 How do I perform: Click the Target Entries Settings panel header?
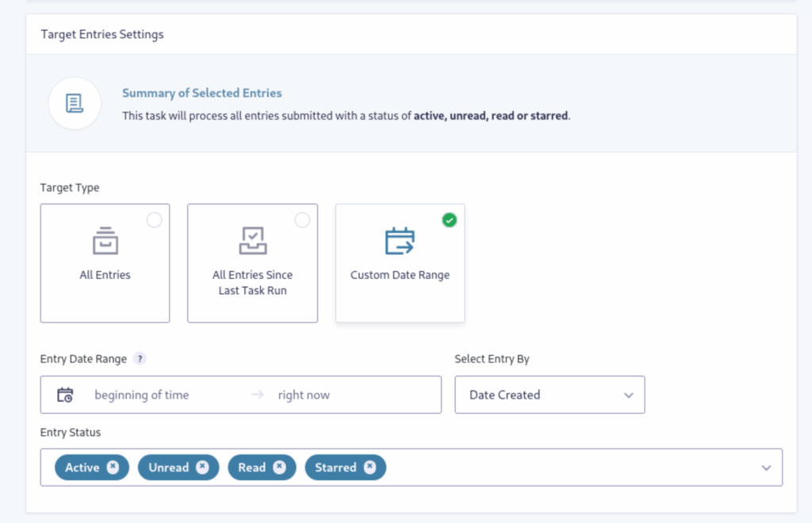(102, 34)
